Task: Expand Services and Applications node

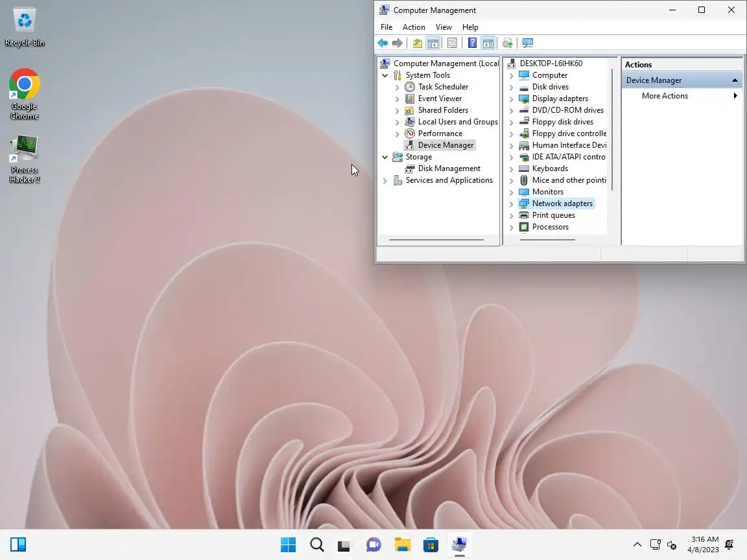Action: [x=385, y=180]
